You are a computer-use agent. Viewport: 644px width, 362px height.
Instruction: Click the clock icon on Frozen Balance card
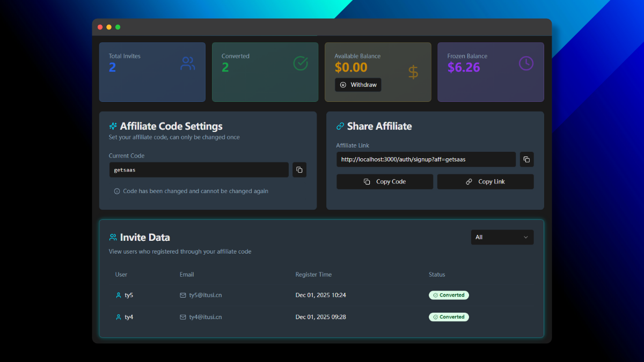(525, 63)
